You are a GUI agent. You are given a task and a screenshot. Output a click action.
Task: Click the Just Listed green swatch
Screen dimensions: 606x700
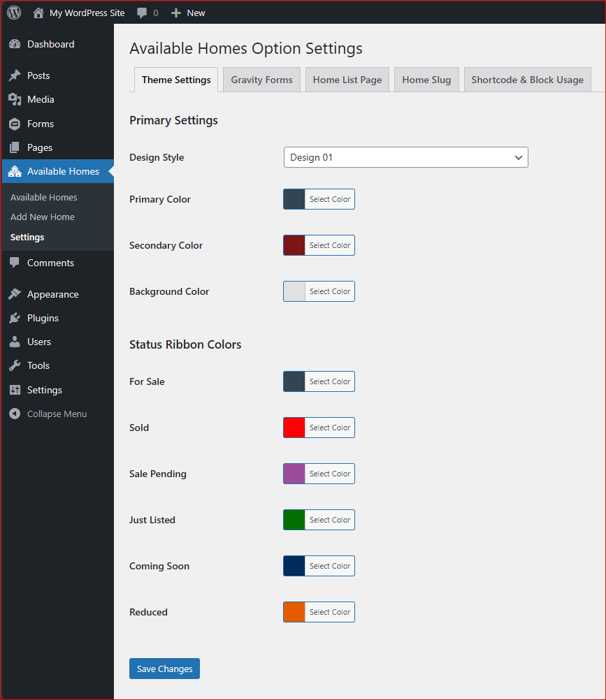(x=294, y=520)
